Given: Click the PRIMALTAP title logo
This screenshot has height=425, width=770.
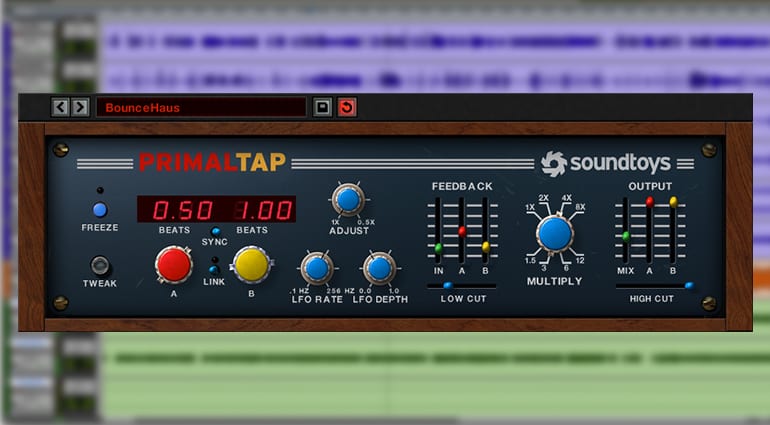Looking at the screenshot, I should [x=212, y=162].
